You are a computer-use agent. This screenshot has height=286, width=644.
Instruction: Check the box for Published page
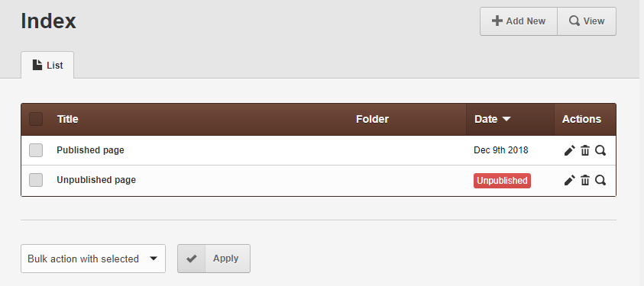click(x=36, y=150)
